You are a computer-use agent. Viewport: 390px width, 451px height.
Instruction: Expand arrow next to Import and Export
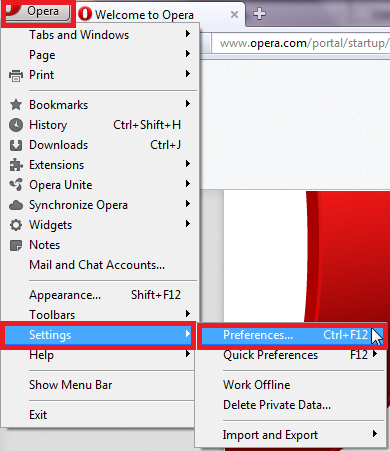375,434
